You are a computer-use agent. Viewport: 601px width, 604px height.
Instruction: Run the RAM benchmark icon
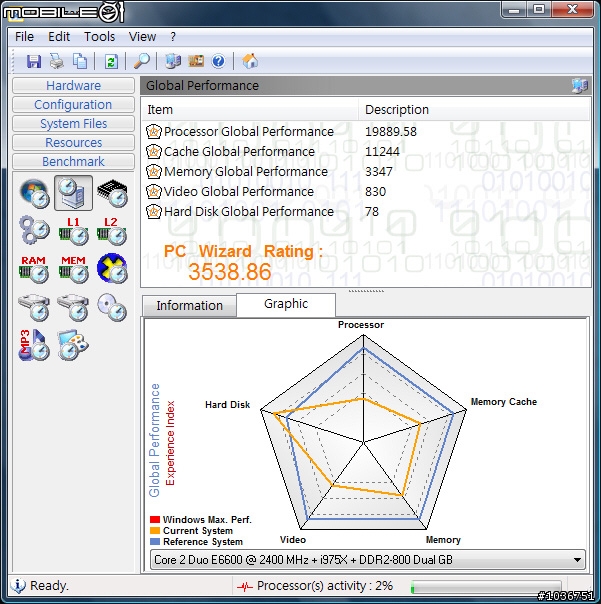pyautogui.click(x=34, y=269)
